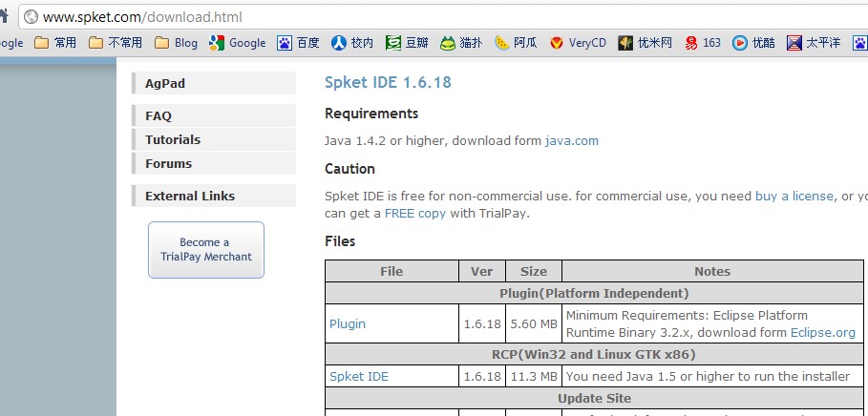868x416 pixels.
Task: Open the 常用 bookmarks folder
Action: tap(55, 43)
